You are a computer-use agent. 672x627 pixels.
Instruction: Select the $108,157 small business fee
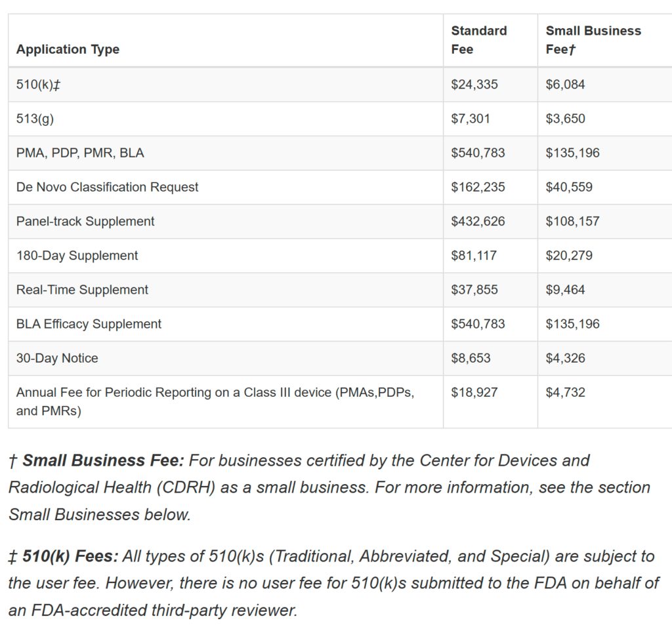572,221
